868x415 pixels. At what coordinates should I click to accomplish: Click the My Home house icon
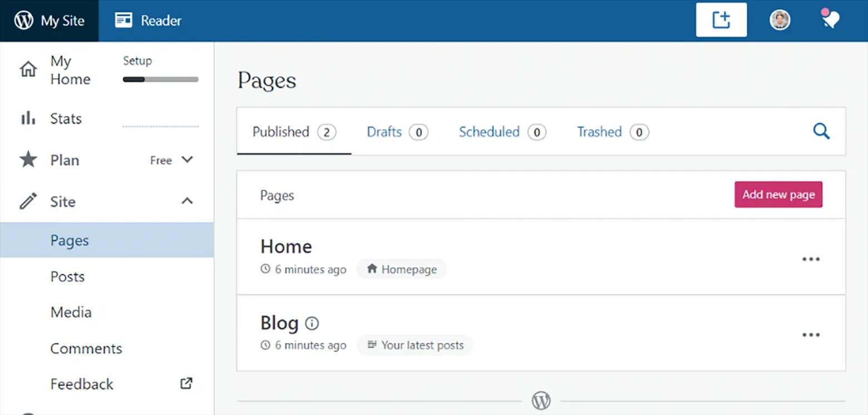(x=28, y=70)
